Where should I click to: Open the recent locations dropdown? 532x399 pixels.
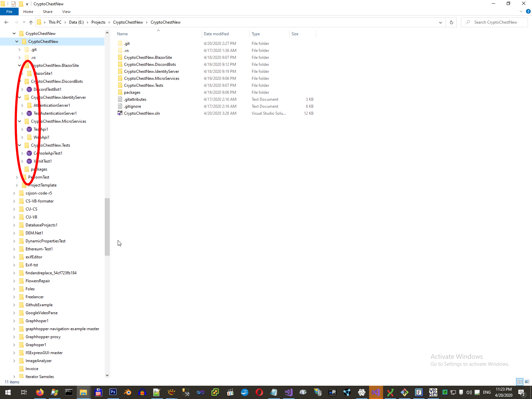pos(24,22)
